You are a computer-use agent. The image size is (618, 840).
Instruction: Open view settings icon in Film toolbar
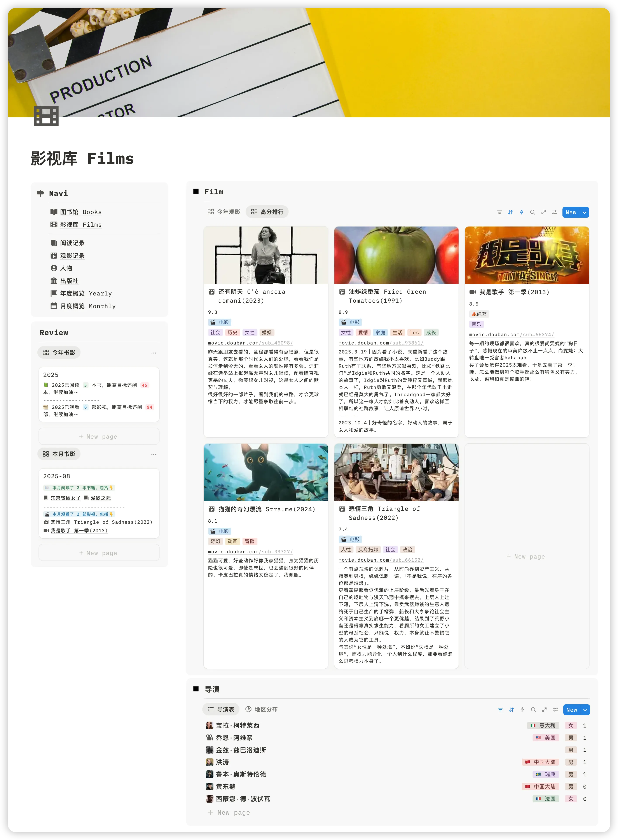tap(554, 212)
